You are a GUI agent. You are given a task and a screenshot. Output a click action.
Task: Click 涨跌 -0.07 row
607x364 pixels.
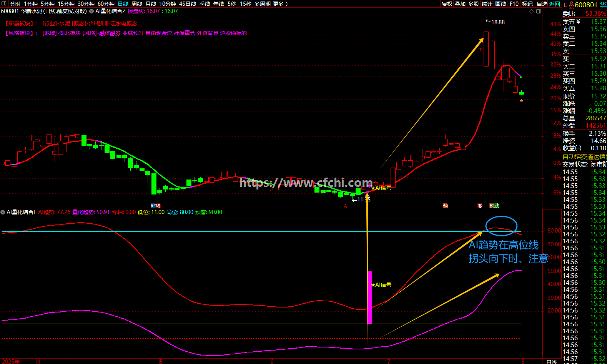coord(584,104)
